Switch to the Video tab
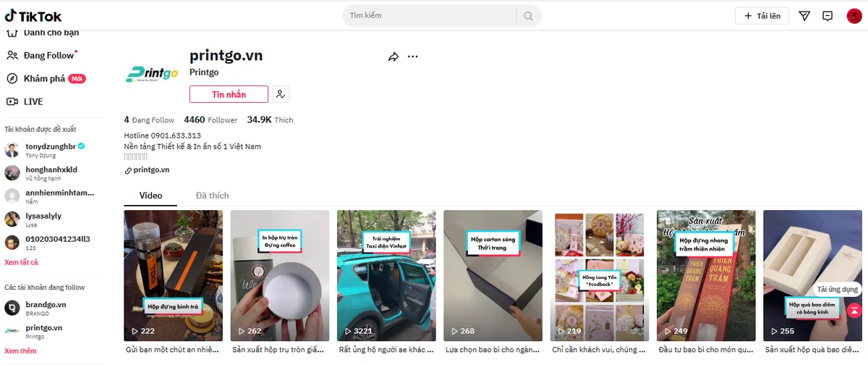 tap(151, 196)
